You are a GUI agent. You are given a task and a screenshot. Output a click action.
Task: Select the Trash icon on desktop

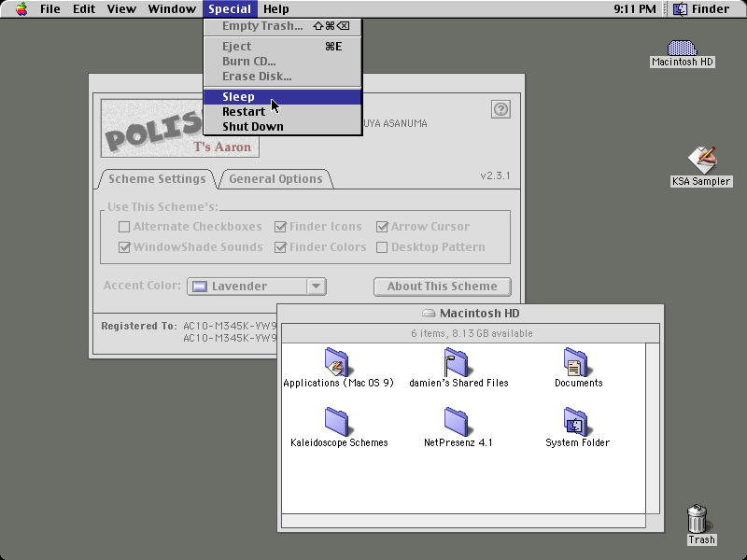pyautogui.click(x=698, y=519)
